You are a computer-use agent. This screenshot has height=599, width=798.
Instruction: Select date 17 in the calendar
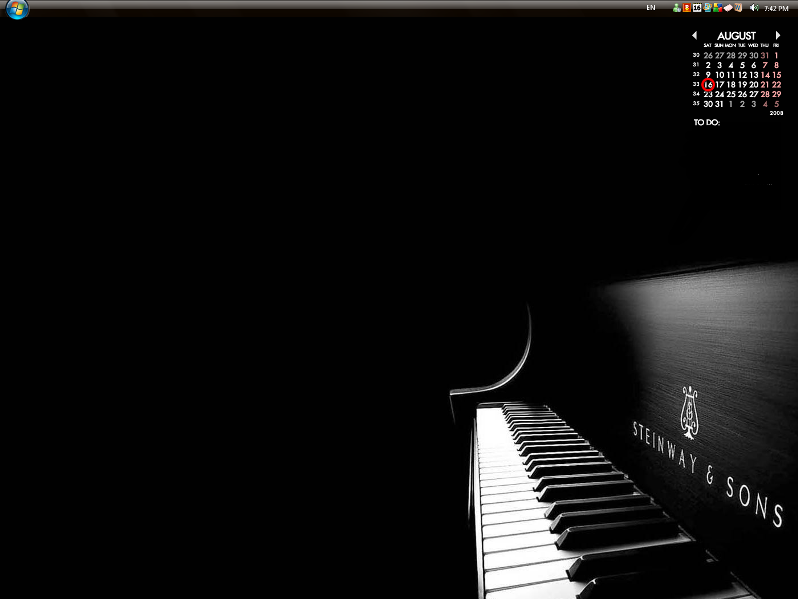720,85
